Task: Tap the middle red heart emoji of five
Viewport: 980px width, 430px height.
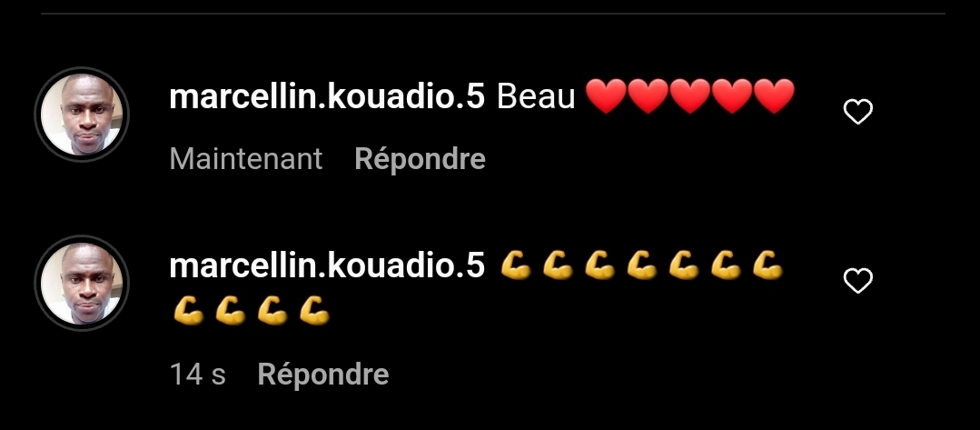Action: pos(690,96)
